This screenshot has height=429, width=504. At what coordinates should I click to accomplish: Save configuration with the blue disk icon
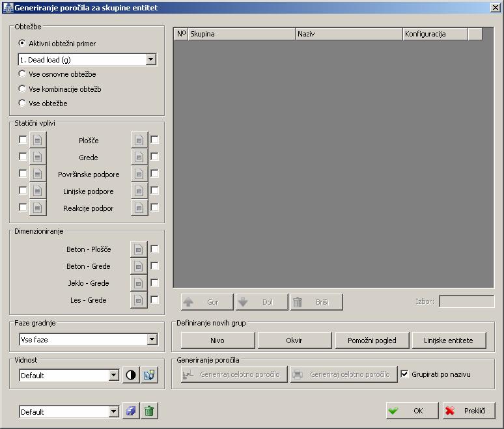coord(131,411)
